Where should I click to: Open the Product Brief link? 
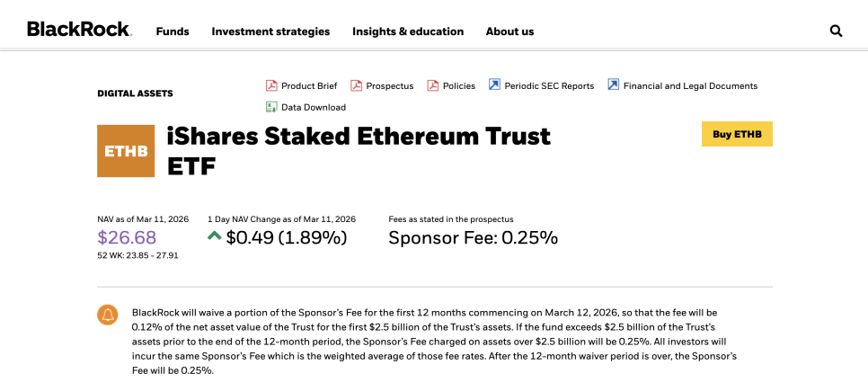click(309, 86)
